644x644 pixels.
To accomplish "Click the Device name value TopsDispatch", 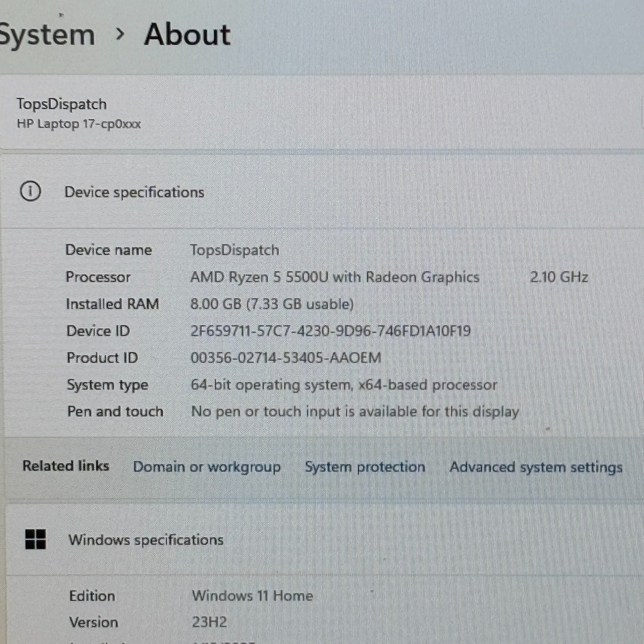I will coord(234,250).
